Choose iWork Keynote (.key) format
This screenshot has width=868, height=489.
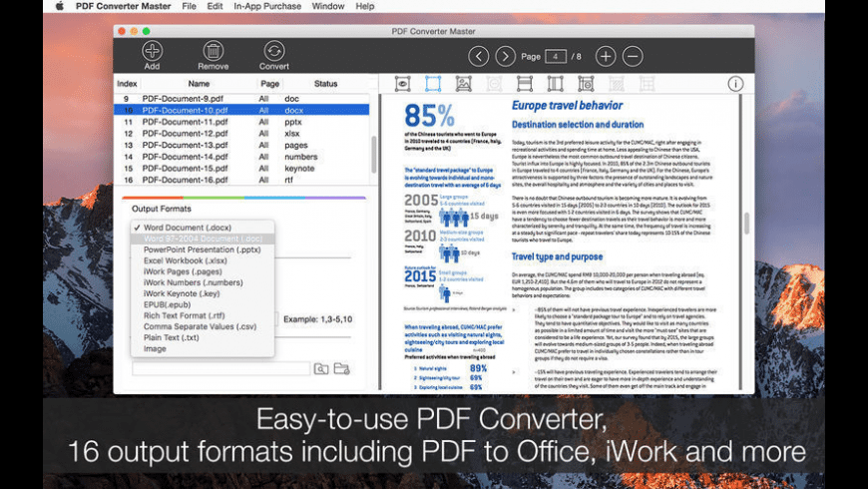coord(203,293)
